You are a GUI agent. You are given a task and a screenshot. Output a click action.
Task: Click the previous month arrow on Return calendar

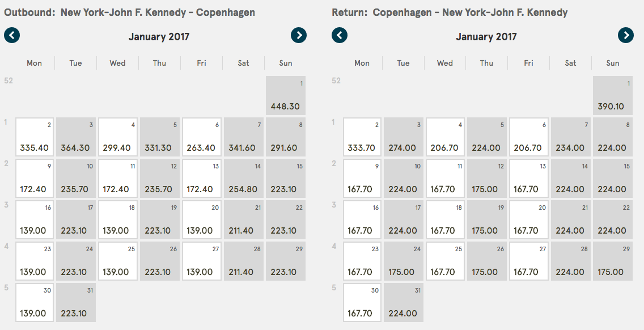pyautogui.click(x=339, y=35)
